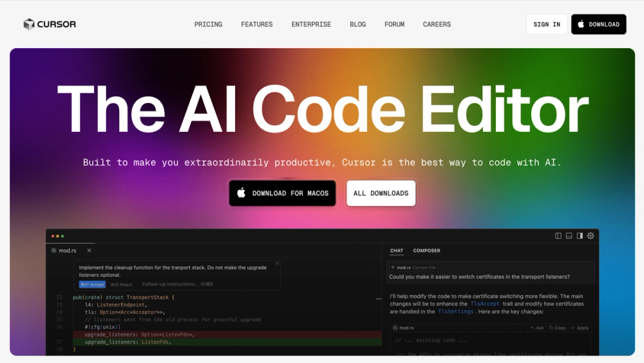Image resolution: width=644 pixels, height=363 pixels.
Task: Click the Cursor cube logo icon
Action: pyautogui.click(x=29, y=24)
